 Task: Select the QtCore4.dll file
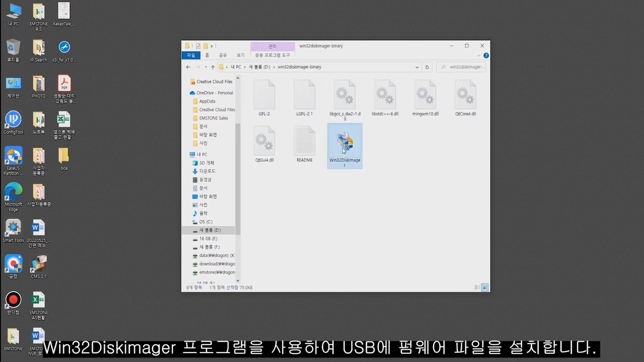(465, 98)
